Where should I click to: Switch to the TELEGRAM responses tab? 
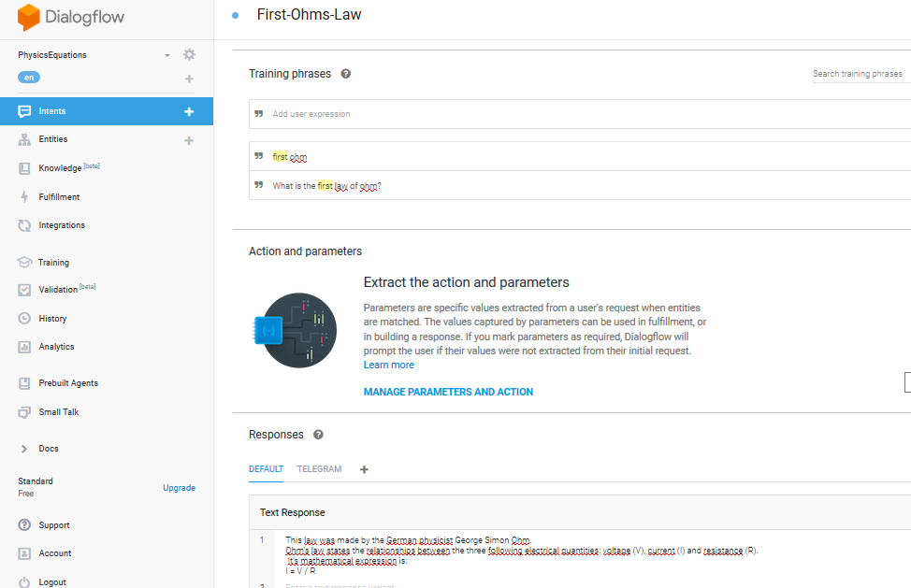[x=320, y=469]
